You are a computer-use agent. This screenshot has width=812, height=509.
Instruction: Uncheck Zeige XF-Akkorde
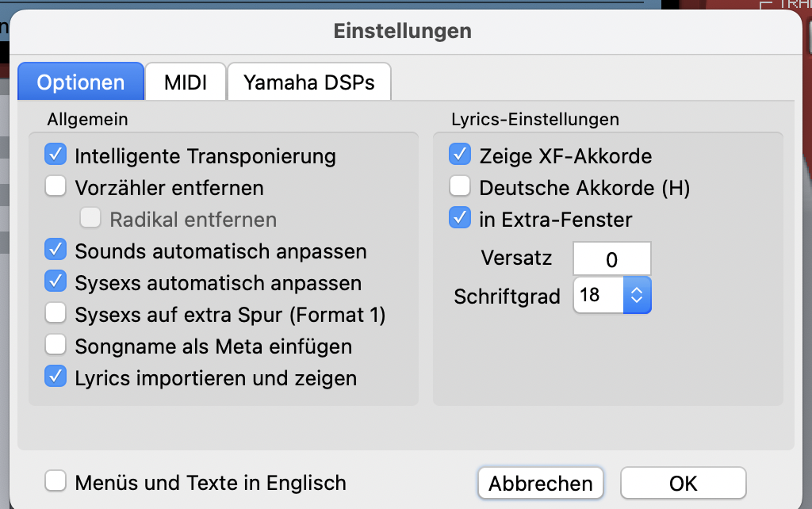(460, 155)
